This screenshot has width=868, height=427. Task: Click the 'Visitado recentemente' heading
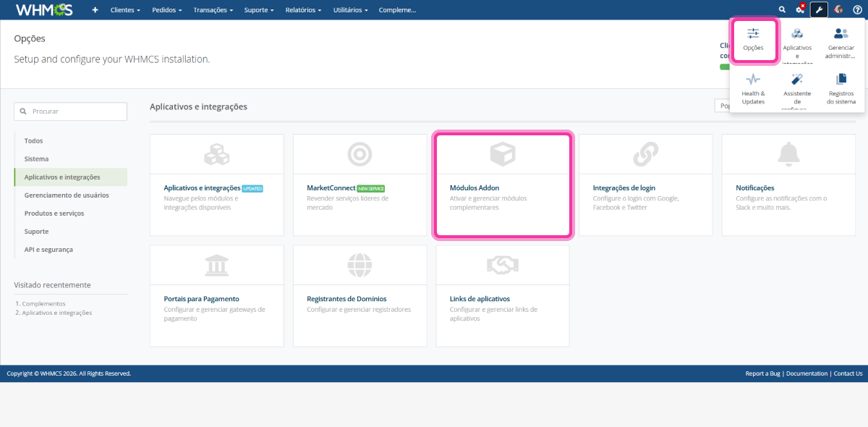pyautogui.click(x=53, y=285)
